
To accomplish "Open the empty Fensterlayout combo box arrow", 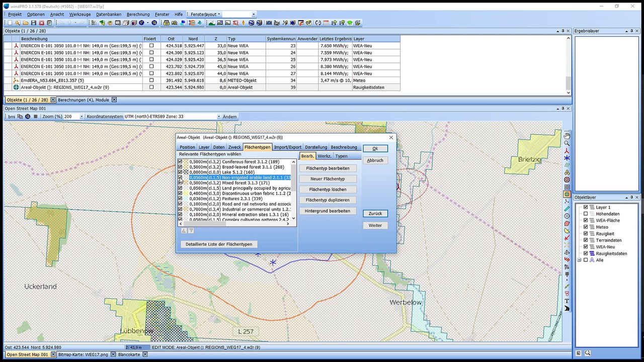I will [x=254, y=15].
